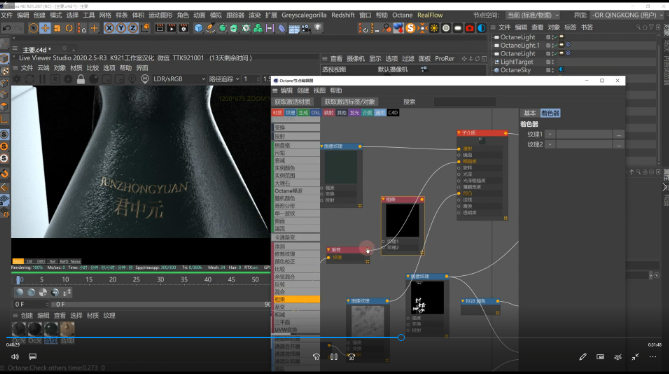This screenshot has height=374, width=669.
Task: Toggle Live Viewer lock resolution padlock
Action: coord(81,79)
